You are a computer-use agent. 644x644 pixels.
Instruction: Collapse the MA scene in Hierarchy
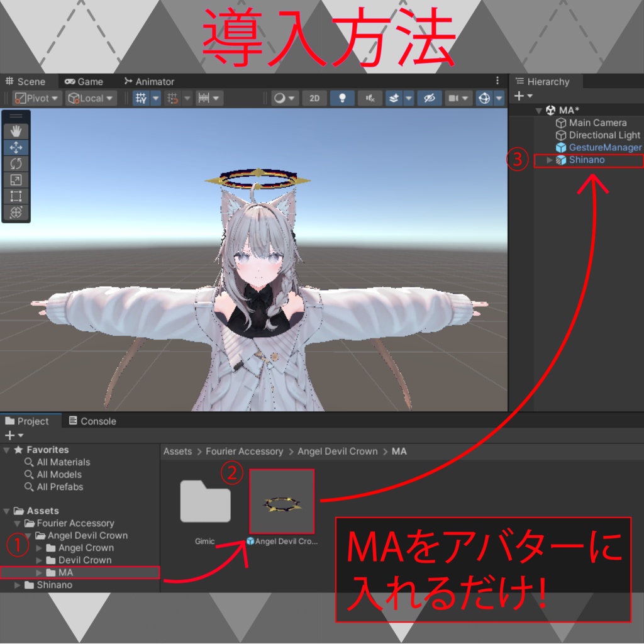538,111
